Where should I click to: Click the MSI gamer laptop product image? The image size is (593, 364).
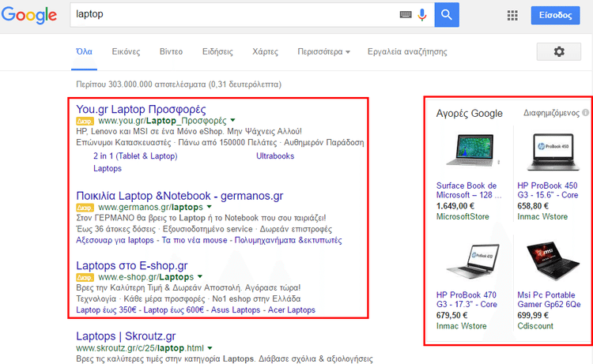(x=553, y=261)
